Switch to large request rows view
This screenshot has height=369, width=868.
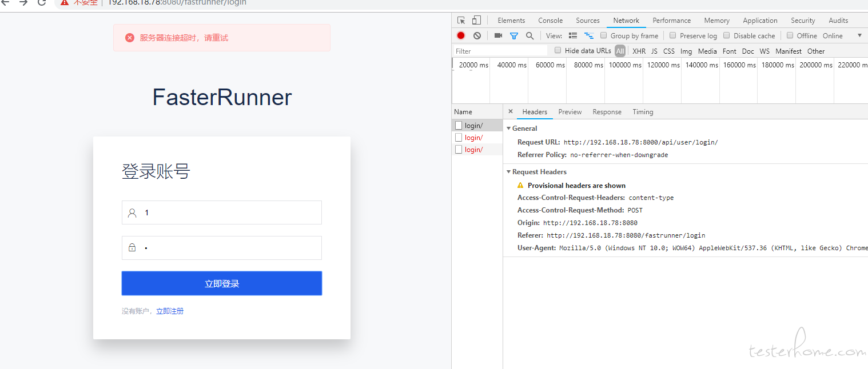point(573,35)
